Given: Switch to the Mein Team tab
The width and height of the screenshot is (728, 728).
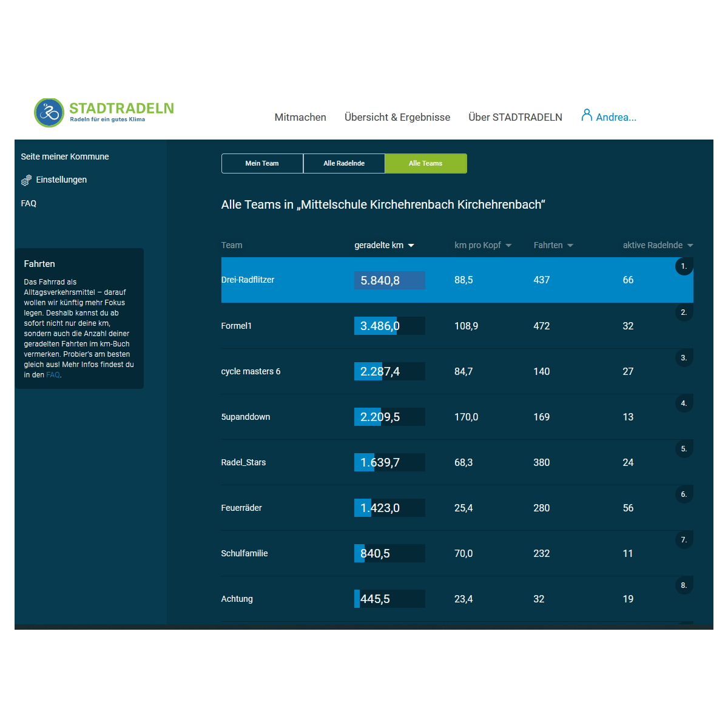Looking at the screenshot, I should (x=262, y=163).
